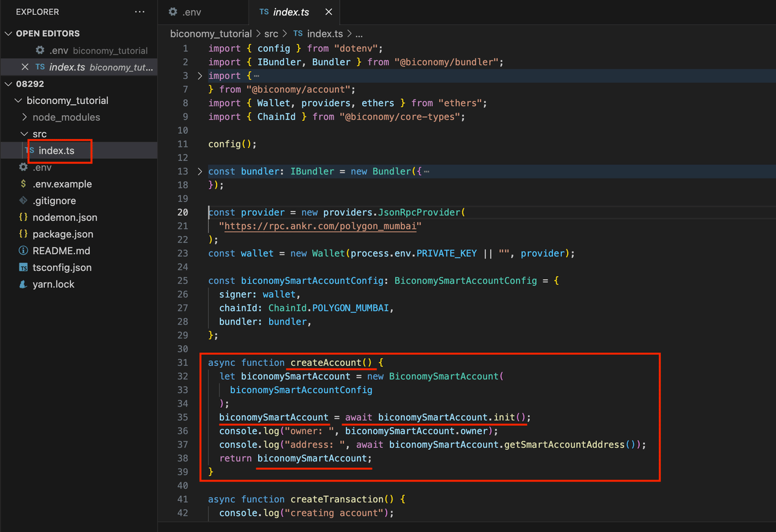Place cursor on the config(); line
Viewport: 776px width, 532px height.
pos(233,144)
